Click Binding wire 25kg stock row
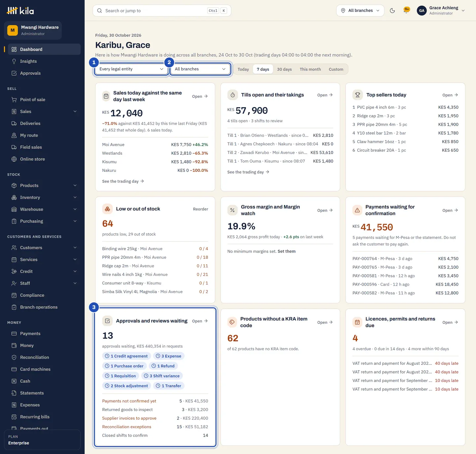Image resolution: width=476 pixels, height=454 pixels. [155, 249]
